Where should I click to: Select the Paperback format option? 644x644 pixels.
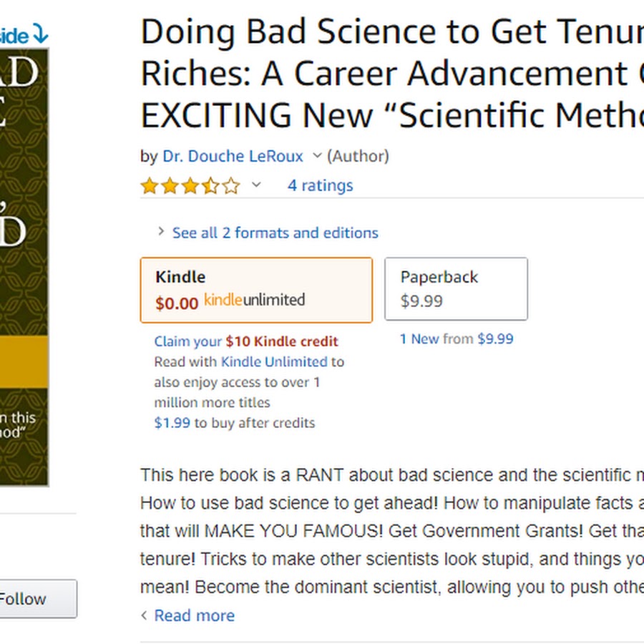tap(456, 289)
